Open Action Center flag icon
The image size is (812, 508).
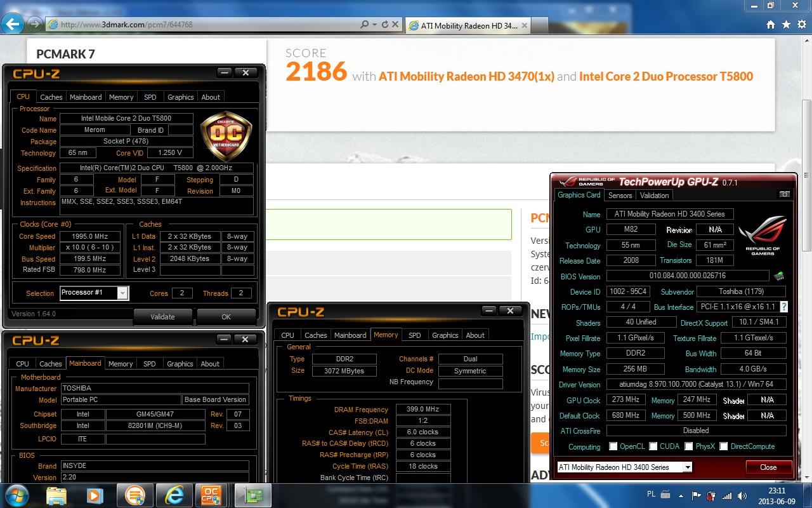click(x=696, y=495)
